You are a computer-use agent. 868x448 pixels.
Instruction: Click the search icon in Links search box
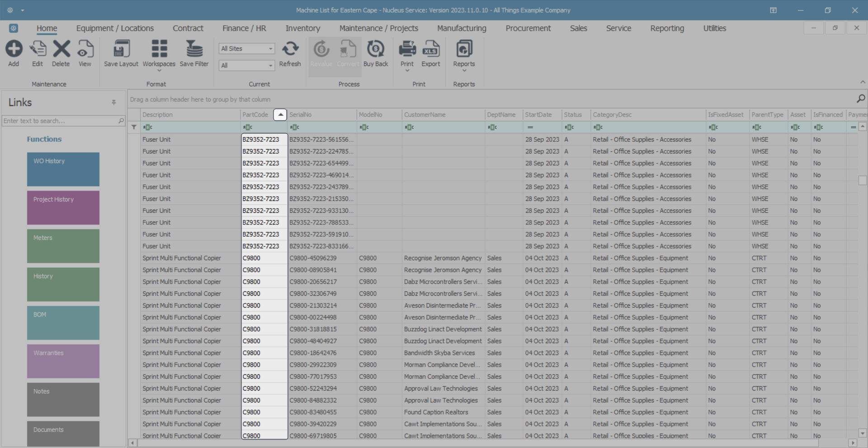pos(121,121)
